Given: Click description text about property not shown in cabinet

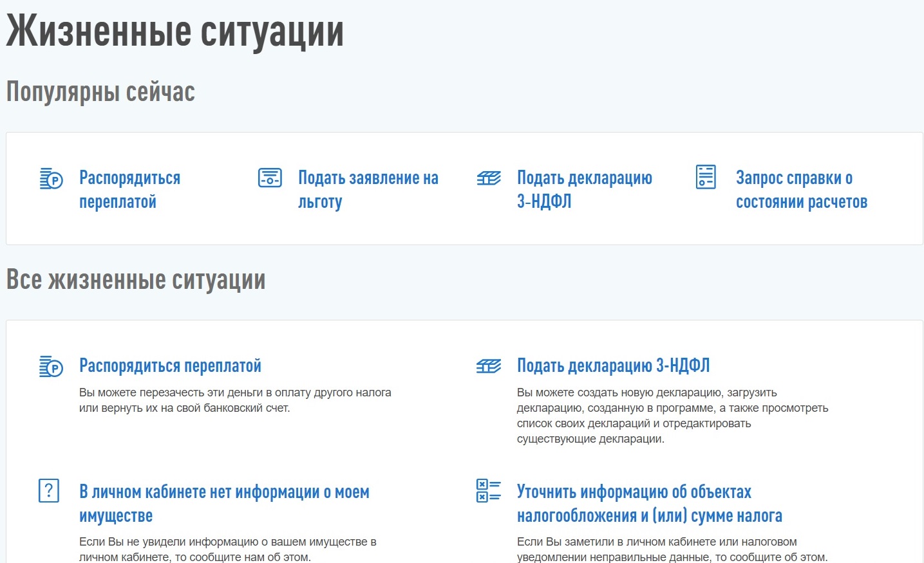Looking at the screenshot, I should click(x=227, y=549).
